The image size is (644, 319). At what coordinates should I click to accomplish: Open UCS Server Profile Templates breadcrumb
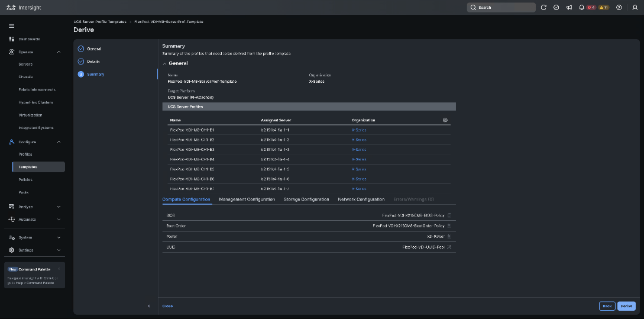coord(100,21)
